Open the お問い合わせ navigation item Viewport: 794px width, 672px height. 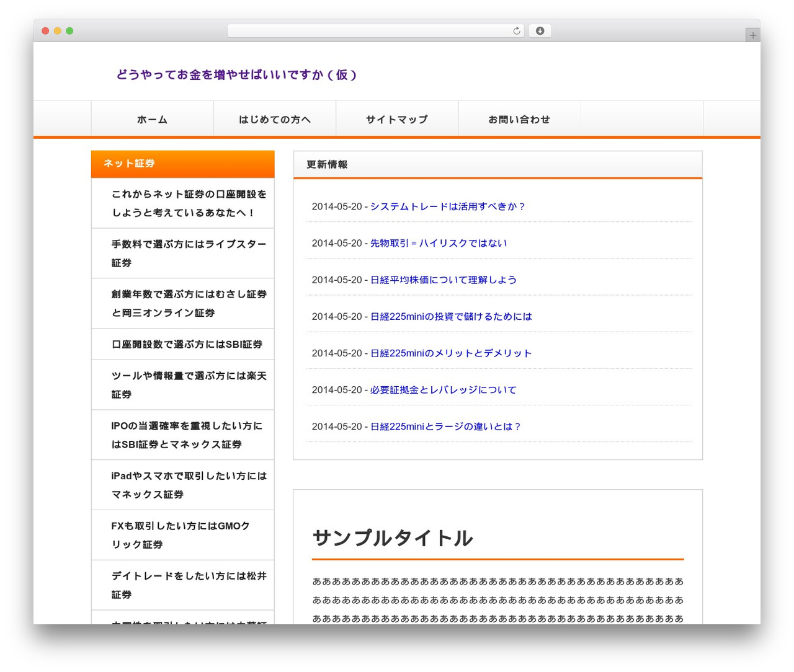(519, 120)
